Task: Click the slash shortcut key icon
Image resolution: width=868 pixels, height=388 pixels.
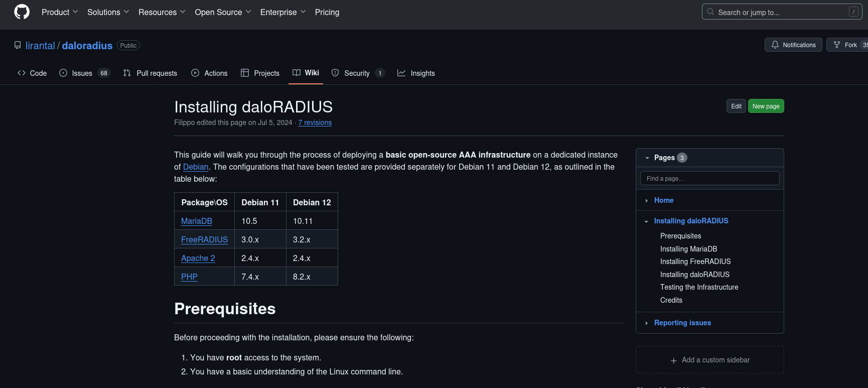Action: point(853,12)
